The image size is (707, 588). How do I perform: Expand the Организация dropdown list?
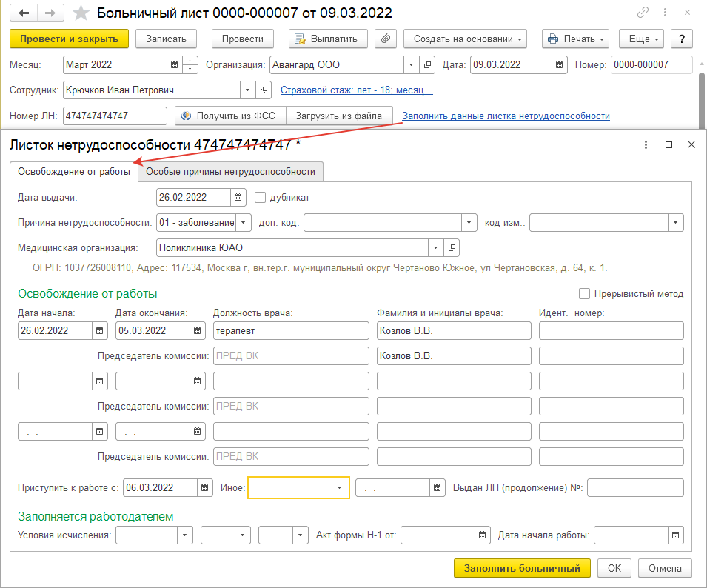click(411, 65)
